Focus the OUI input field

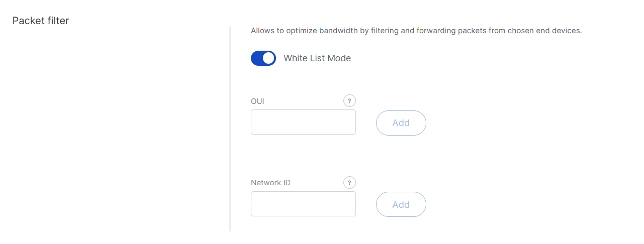pos(303,122)
